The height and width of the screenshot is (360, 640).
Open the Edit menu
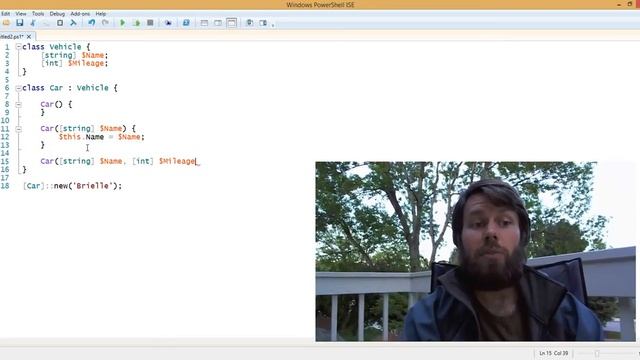pos(5,14)
